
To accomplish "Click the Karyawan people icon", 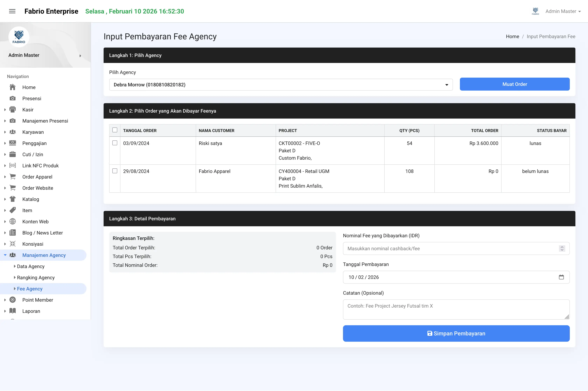I will pos(12,132).
